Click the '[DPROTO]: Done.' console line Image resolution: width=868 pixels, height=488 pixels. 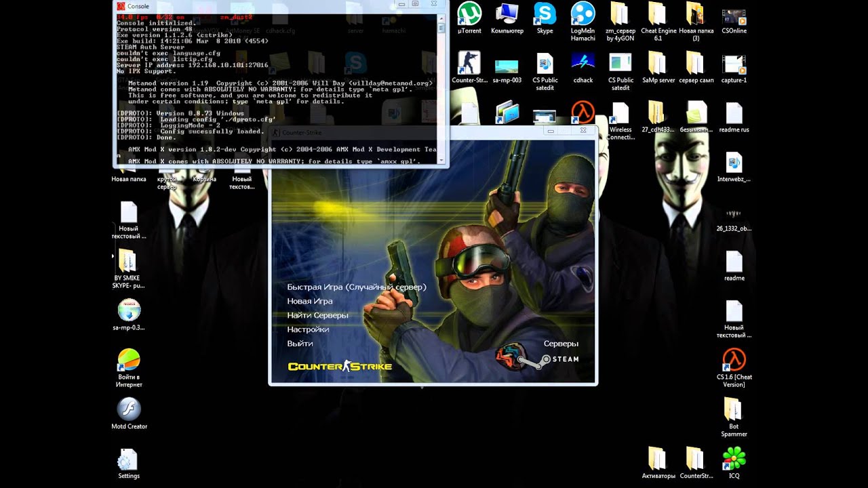(146, 138)
